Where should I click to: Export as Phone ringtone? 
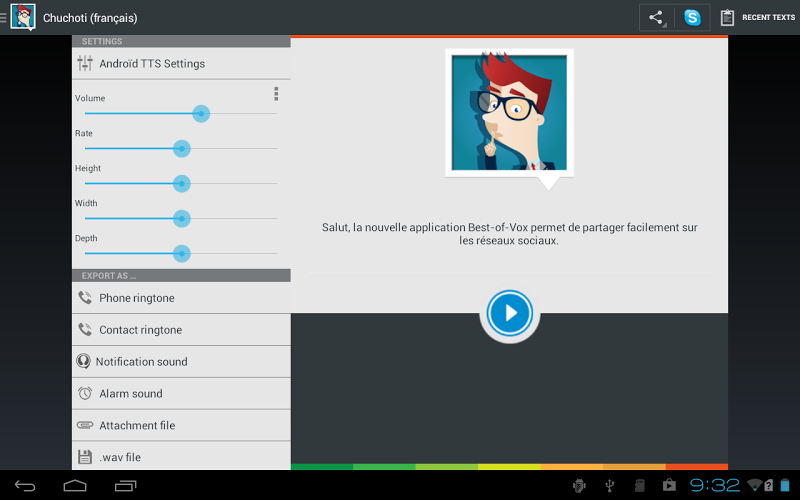point(181,298)
